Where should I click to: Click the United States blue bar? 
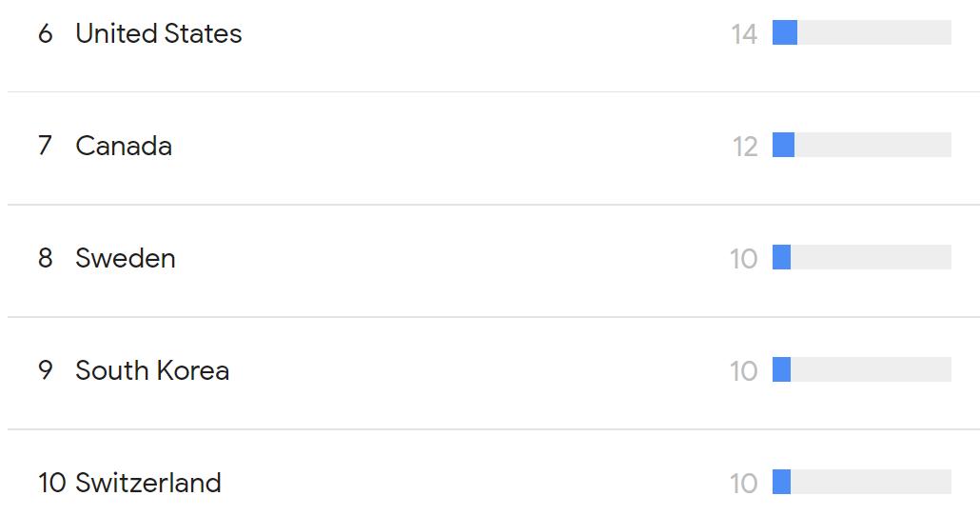click(785, 32)
